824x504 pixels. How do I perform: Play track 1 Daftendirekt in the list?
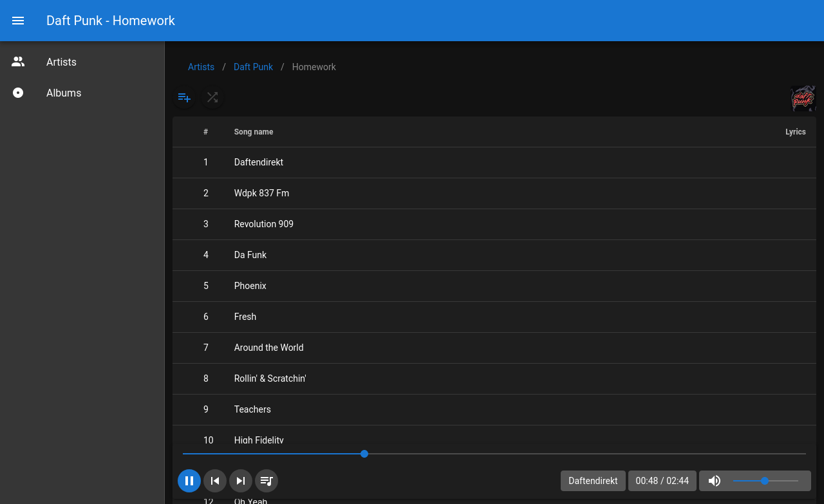click(x=494, y=163)
